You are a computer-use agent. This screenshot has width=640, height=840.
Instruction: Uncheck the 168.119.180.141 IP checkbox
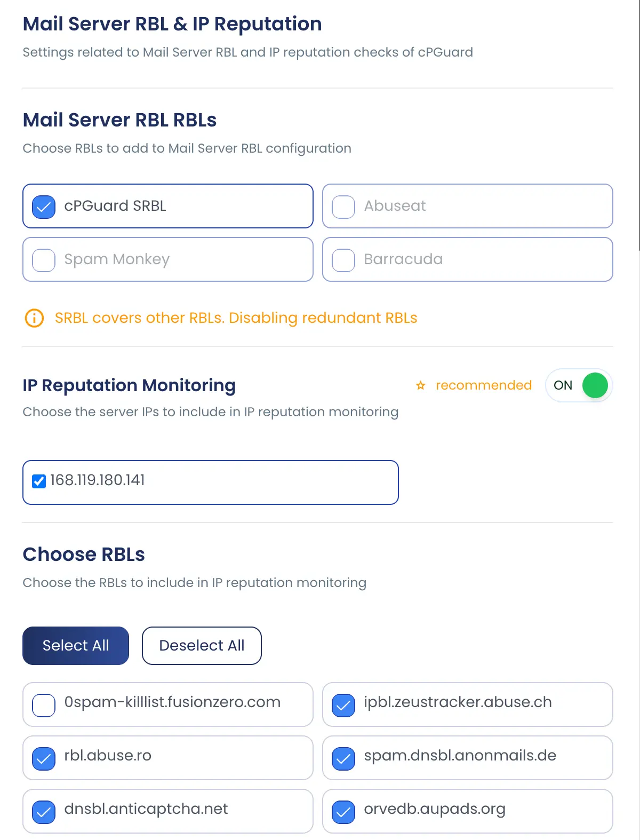pos(39,481)
